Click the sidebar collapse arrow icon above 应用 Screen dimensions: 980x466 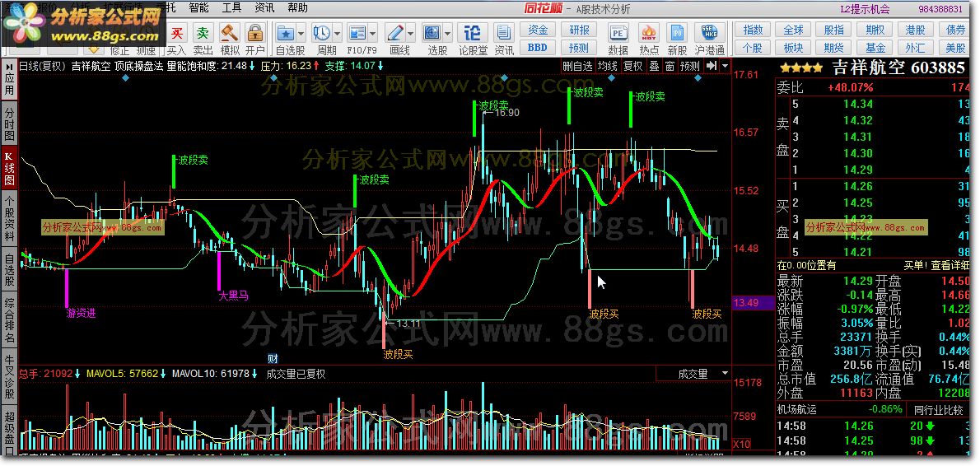(x=9, y=66)
